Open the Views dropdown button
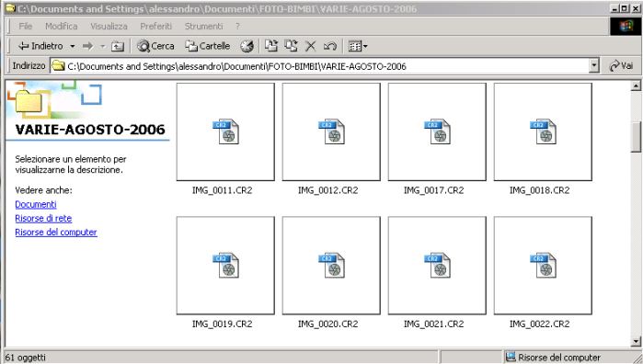The image size is (643, 364). click(358, 46)
